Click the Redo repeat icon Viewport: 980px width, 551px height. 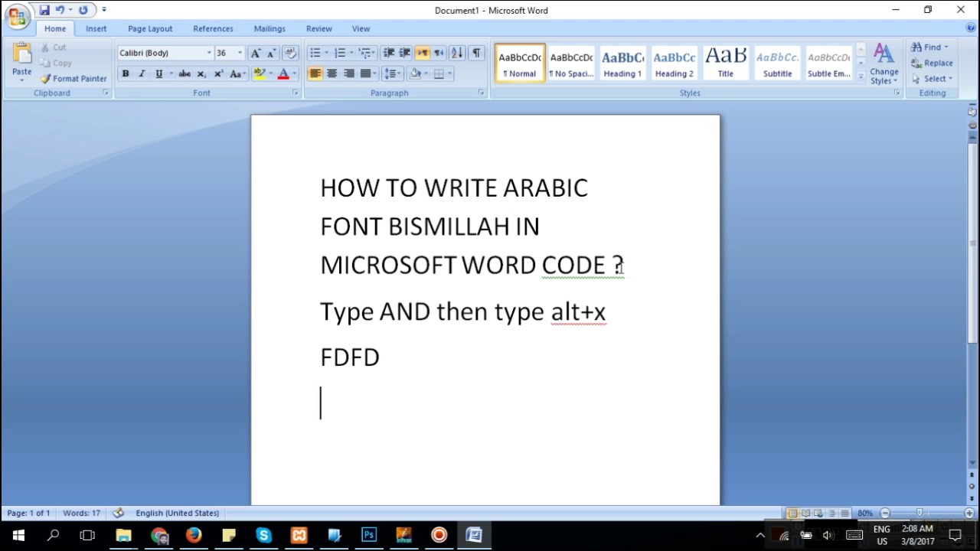coord(83,10)
